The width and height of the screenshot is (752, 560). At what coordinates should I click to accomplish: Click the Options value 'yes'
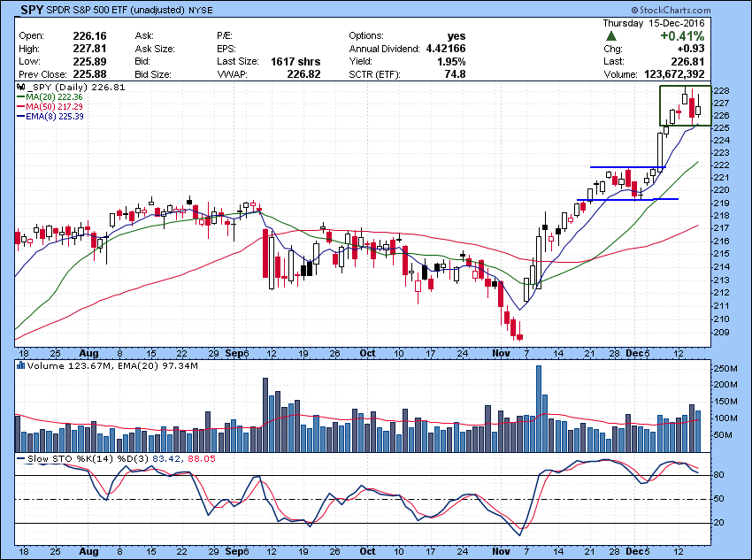click(457, 36)
